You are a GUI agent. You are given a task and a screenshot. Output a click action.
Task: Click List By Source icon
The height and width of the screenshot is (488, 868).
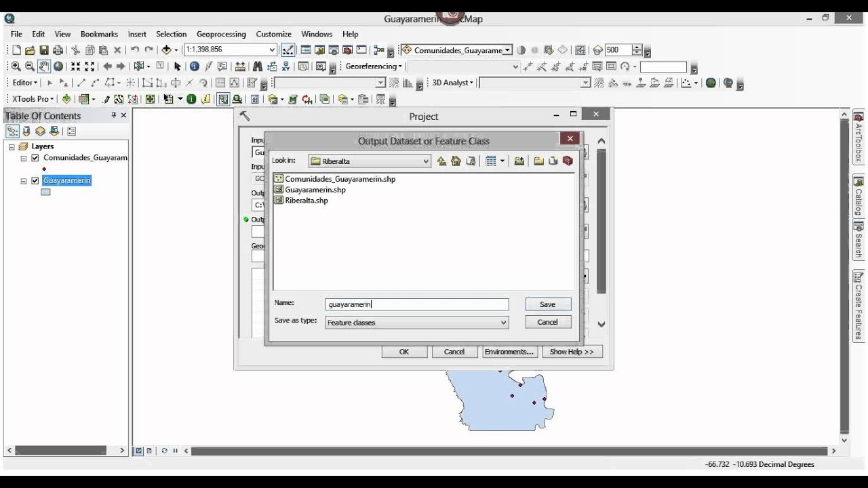pos(26,131)
